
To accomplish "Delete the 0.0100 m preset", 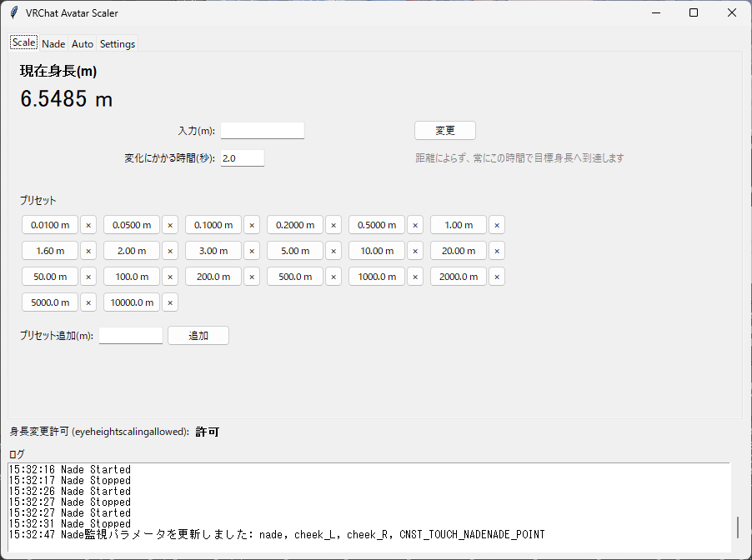I will coord(88,225).
